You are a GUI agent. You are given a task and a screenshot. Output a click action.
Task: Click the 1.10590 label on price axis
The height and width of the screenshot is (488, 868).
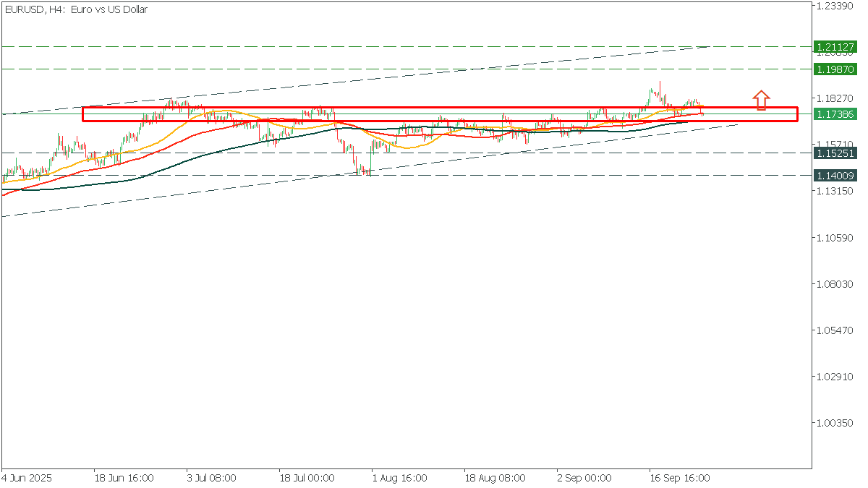click(x=834, y=238)
